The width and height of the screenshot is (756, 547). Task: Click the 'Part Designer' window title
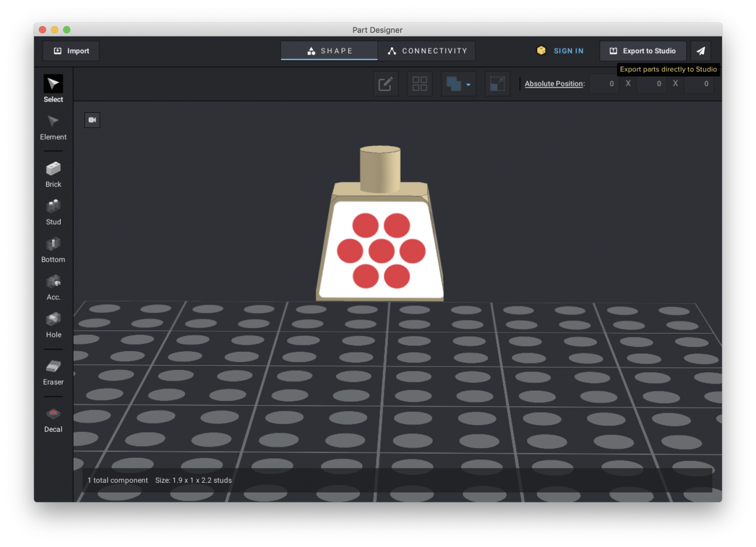pyautogui.click(x=378, y=30)
